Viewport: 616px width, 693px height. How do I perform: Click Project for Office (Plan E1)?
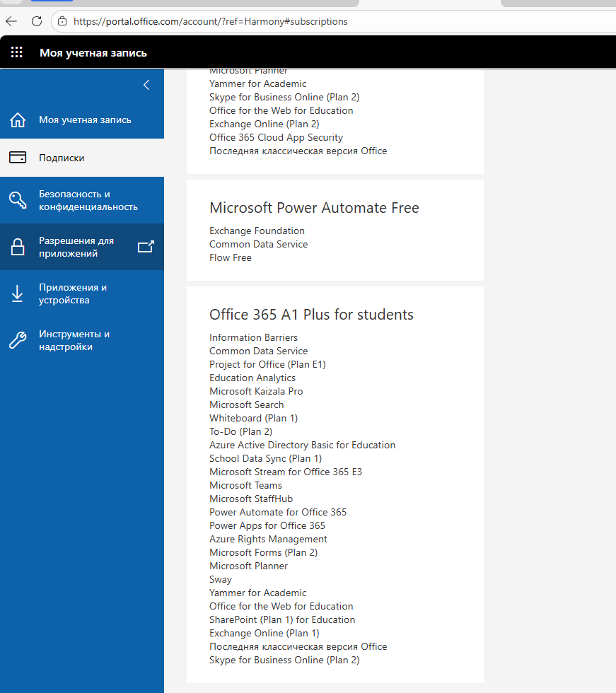pos(267,365)
